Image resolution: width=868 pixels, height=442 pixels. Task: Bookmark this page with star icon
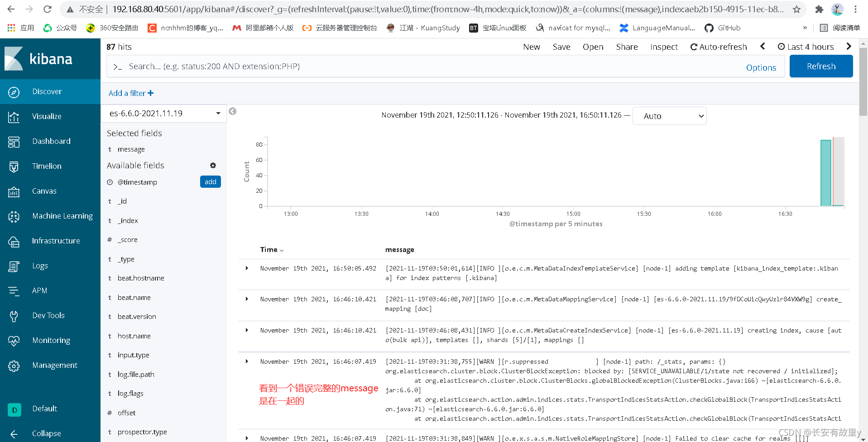click(796, 9)
